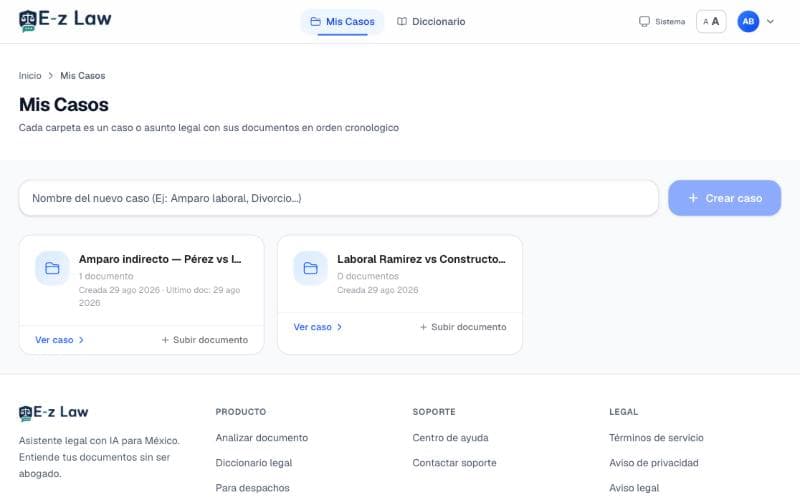The image size is (800, 500).
Task: Click the LEGAL footer heading
Action: click(x=623, y=412)
